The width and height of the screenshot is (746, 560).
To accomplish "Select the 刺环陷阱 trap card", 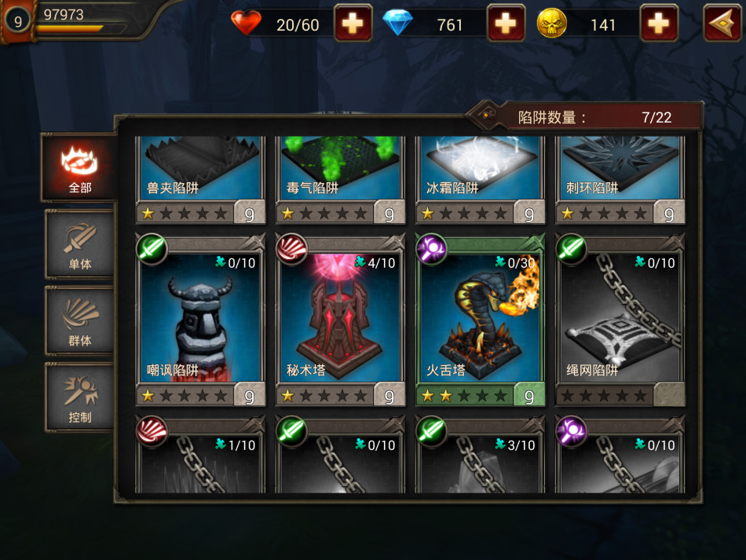I will click(620, 180).
